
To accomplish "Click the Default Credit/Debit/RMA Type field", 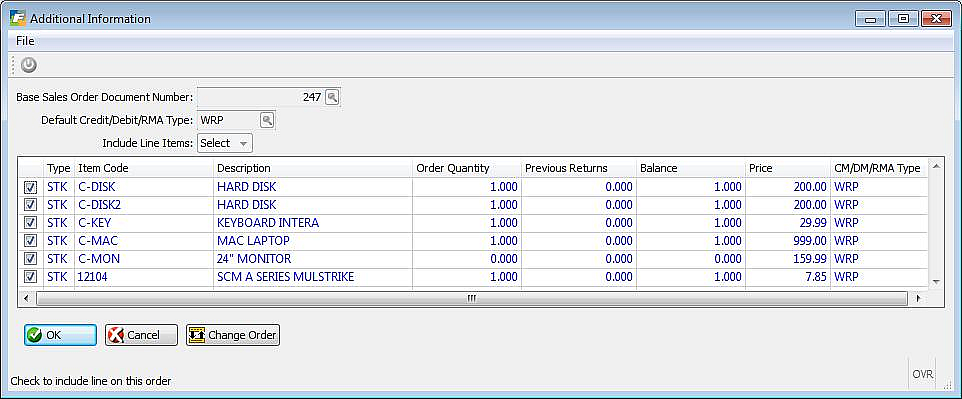I will tap(228, 120).
